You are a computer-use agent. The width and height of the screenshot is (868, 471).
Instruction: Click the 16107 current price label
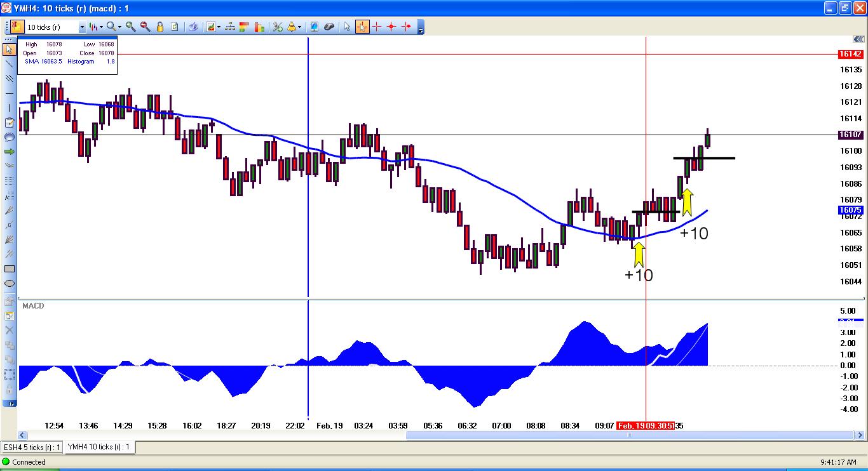click(850, 135)
